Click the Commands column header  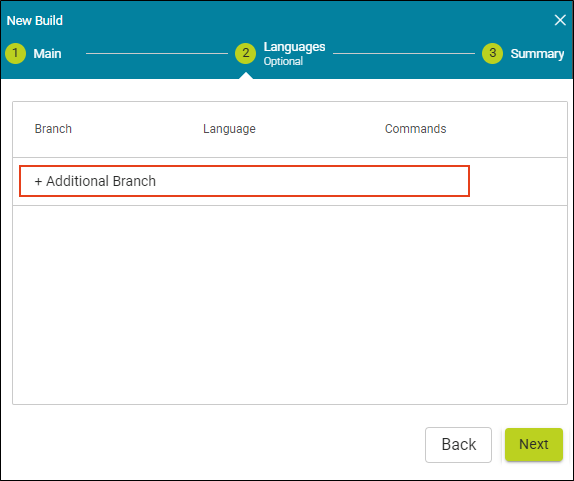pyautogui.click(x=415, y=129)
